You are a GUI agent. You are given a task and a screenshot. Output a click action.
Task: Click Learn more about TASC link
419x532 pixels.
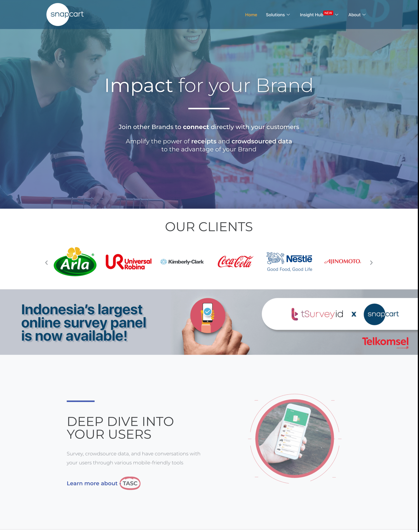pyautogui.click(x=103, y=483)
